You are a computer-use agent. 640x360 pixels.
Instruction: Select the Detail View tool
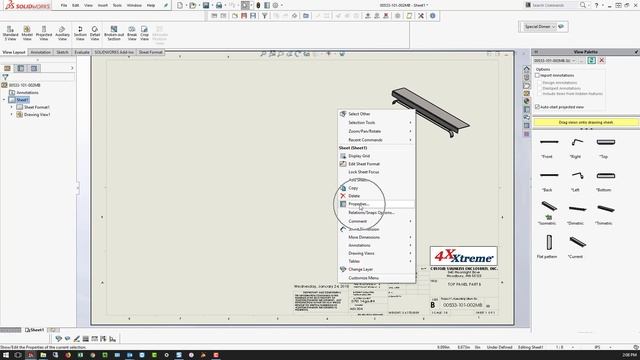(x=95, y=33)
